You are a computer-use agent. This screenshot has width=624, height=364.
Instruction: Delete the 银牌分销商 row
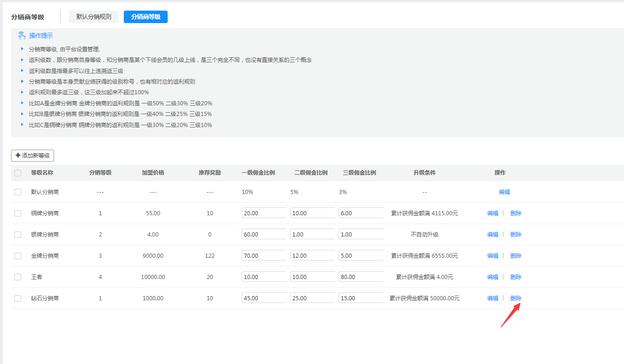[515, 235]
